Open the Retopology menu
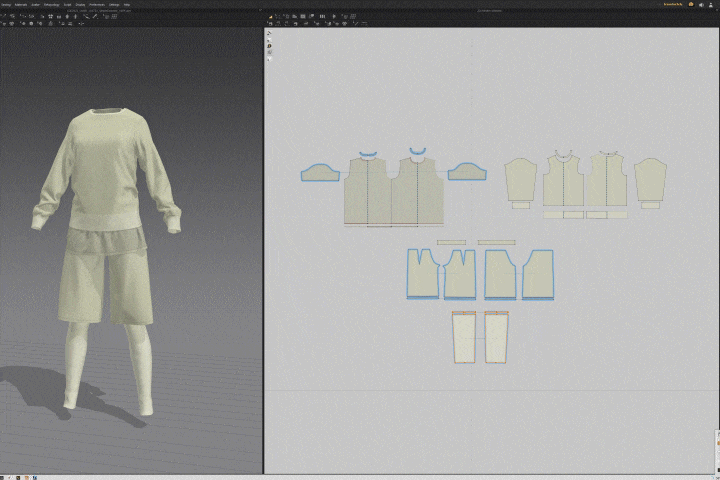 [x=51, y=5]
